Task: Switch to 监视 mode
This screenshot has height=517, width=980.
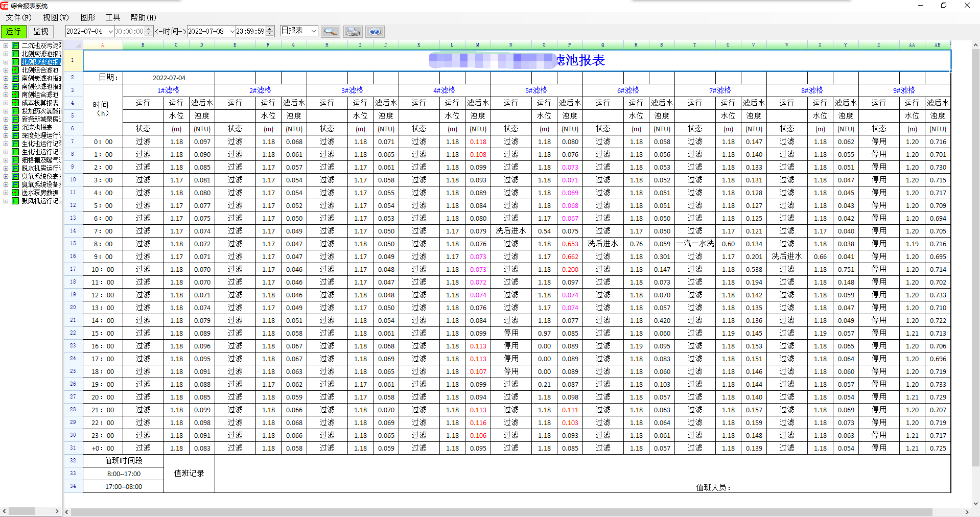Action: pyautogui.click(x=41, y=32)
